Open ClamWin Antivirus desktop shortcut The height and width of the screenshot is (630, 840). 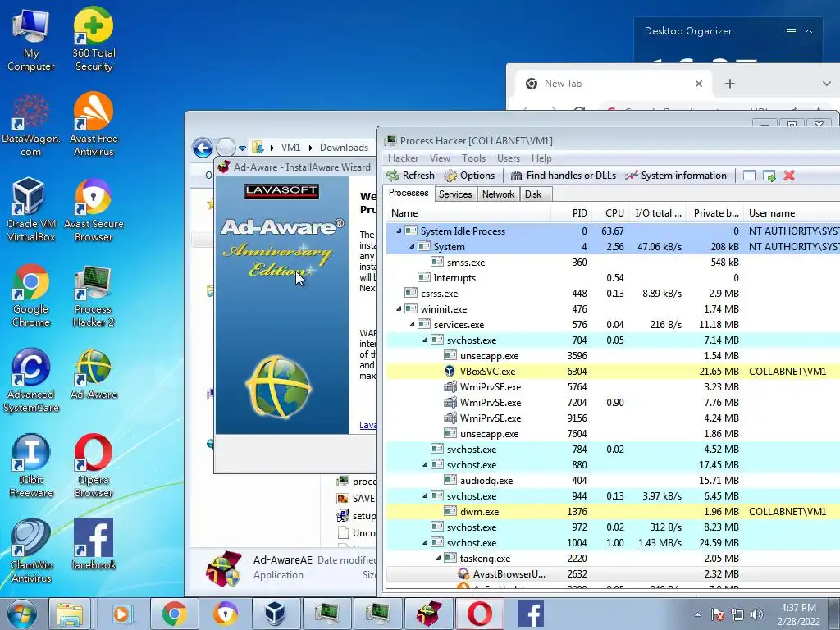30,551
